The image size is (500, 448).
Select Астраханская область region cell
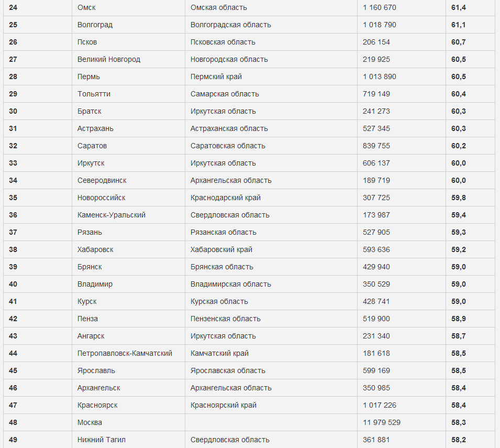tap(229, 128)
